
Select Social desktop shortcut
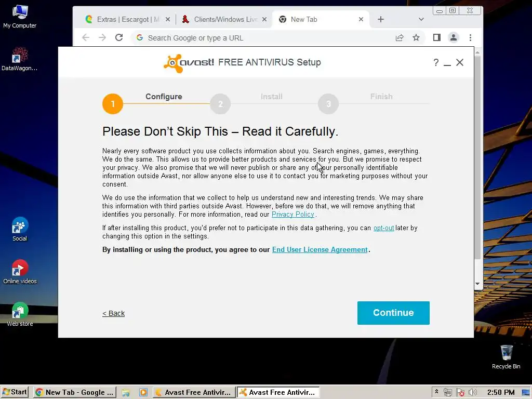(20, 229)
